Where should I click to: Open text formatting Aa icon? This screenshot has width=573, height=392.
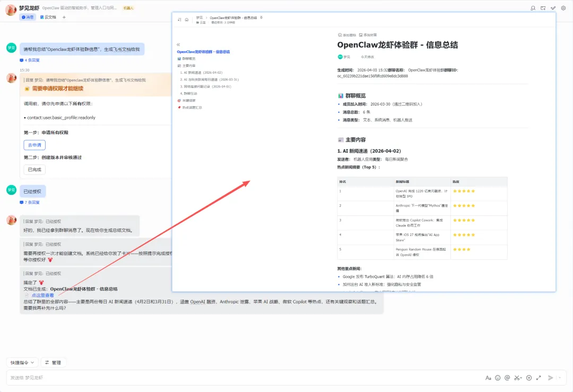pos(488,378)
